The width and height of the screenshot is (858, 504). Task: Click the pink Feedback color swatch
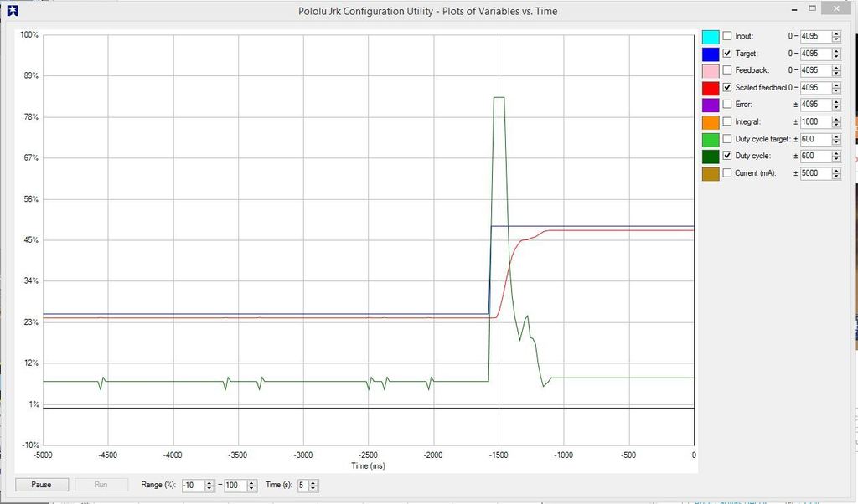(x=711, y=70)
